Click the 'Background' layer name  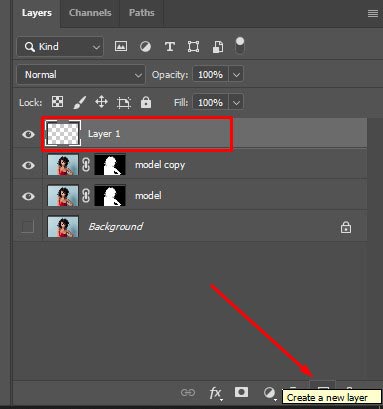point(116,227)
